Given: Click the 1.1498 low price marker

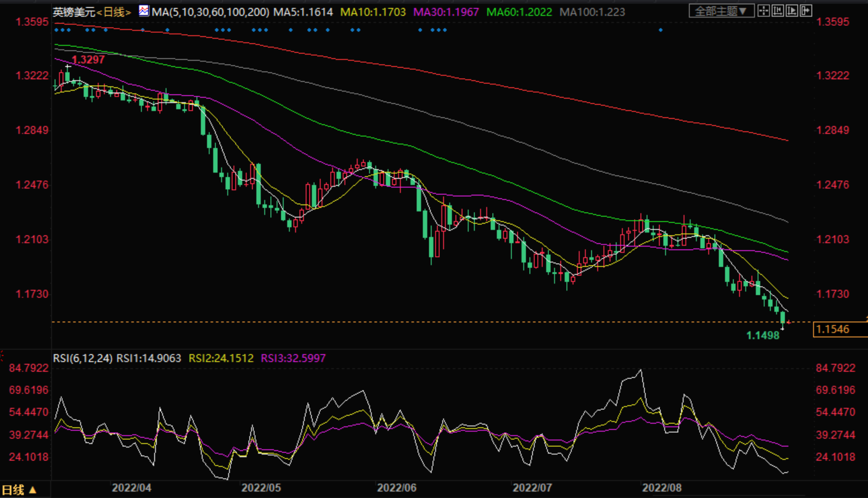Looking at the screenshot, I should pyautogui.click(x=763, y=335).
